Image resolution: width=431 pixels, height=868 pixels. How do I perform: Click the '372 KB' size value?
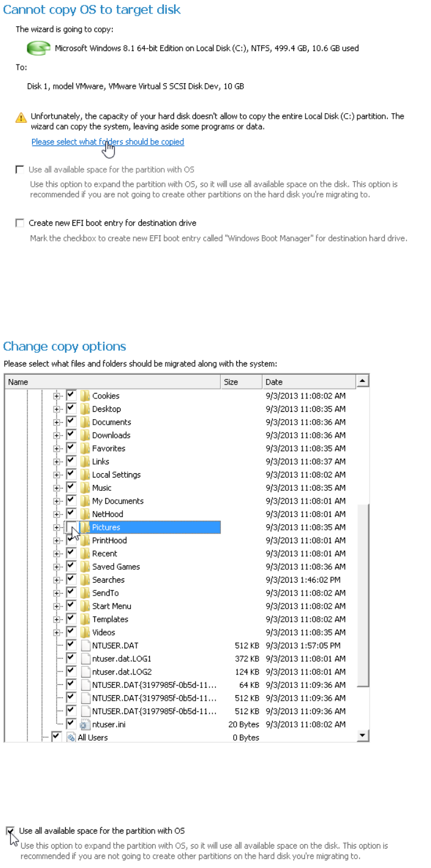(x=247, y=659)
